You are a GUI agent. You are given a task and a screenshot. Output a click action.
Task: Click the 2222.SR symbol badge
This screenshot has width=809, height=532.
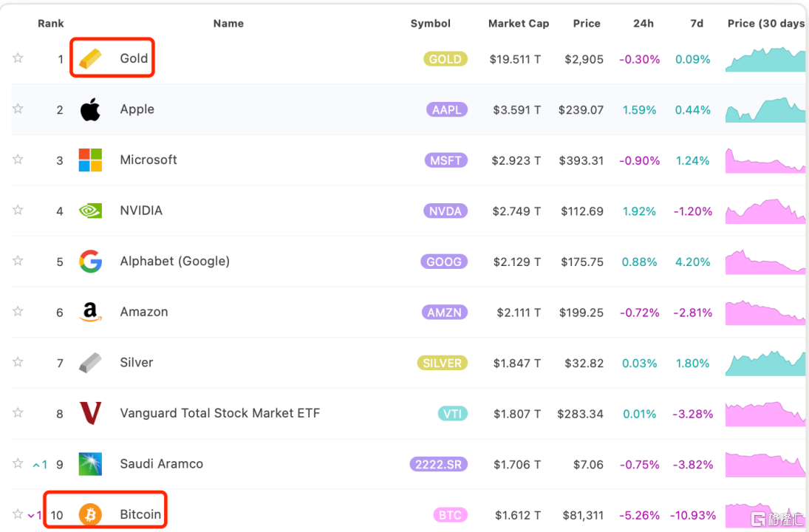[439, 464]
